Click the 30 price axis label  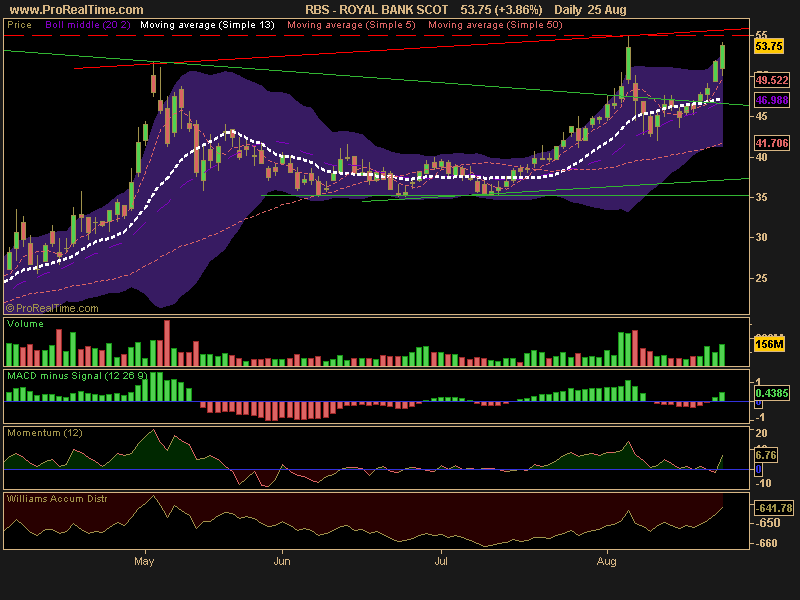761,237
